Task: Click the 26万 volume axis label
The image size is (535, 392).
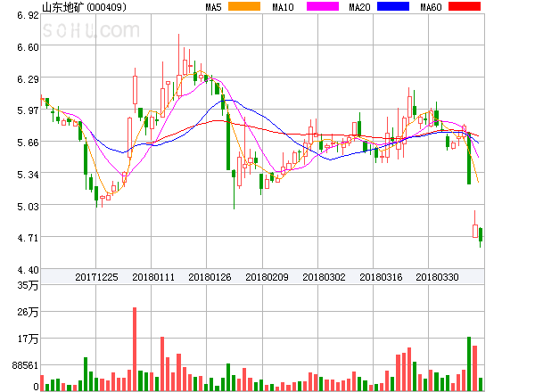Action: [28, 312]
